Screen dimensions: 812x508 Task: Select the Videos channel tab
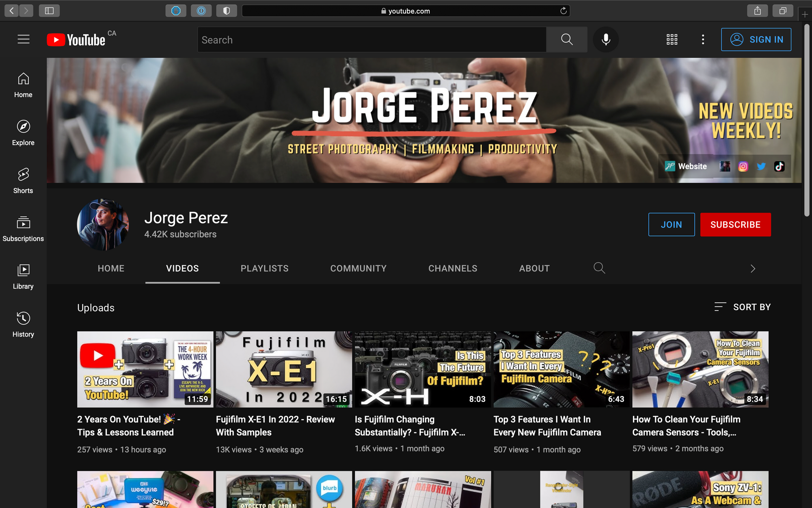pyautogui.click(x=182, y=268)
